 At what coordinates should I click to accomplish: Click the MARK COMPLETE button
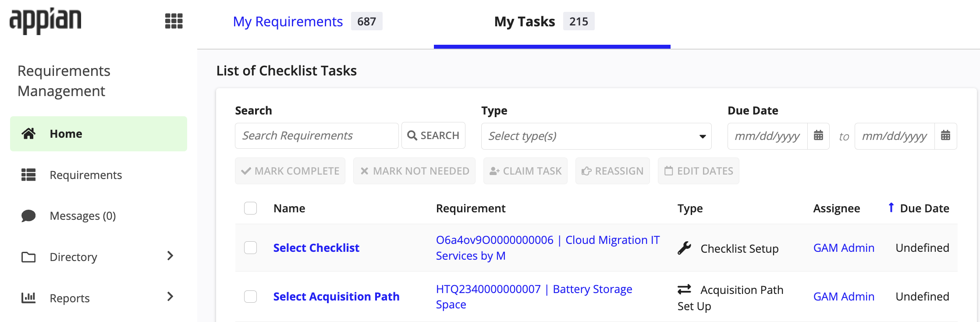coord(290,171)
